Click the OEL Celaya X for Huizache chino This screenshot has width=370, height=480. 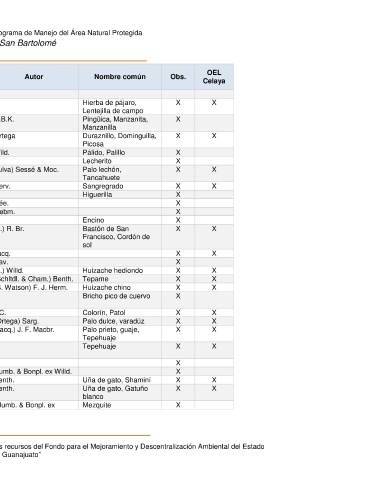pyautogui.click(x=214, y=287)
